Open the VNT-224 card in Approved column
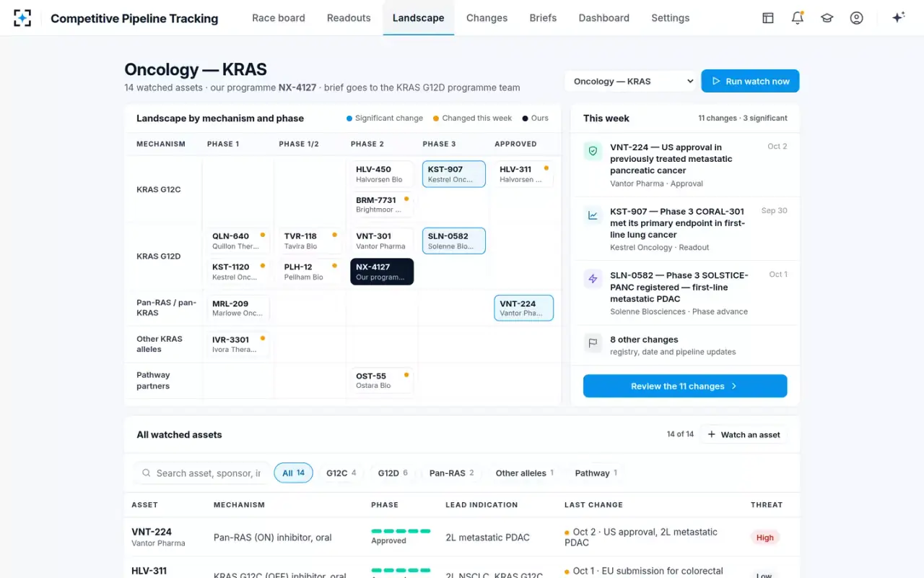The height and width of the screenshot is (578, 924). click(x=523, y=308)
